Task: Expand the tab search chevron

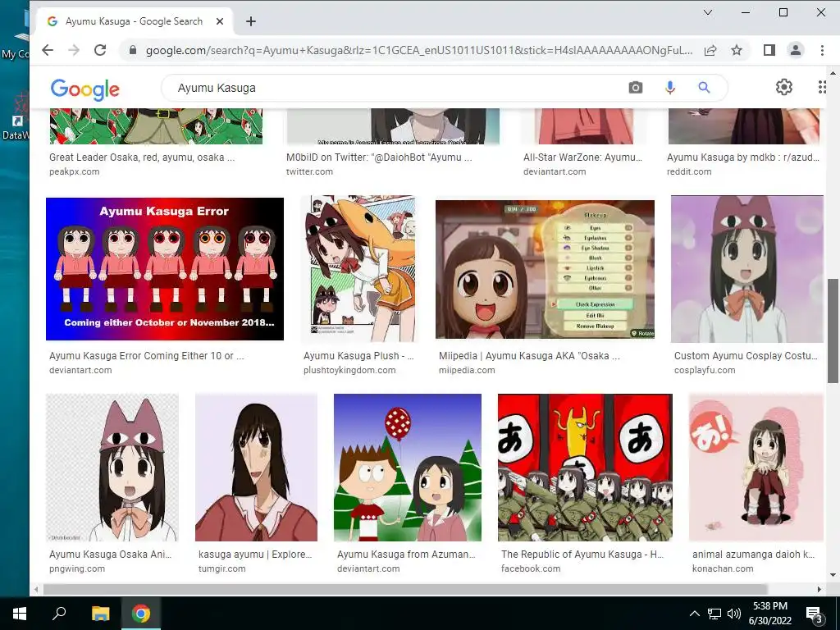Action: click(708, 12)
